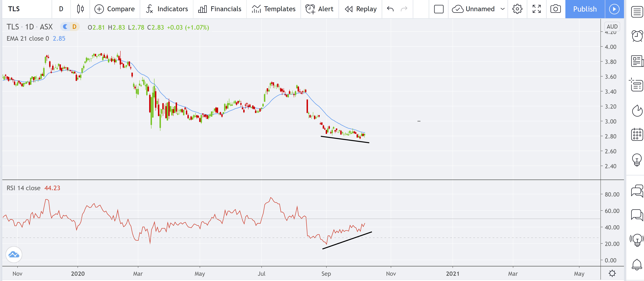The image size is (644, 281).
Task: Enter fullscreen mode
Action: pyautogui.click(x=536, y=9)
